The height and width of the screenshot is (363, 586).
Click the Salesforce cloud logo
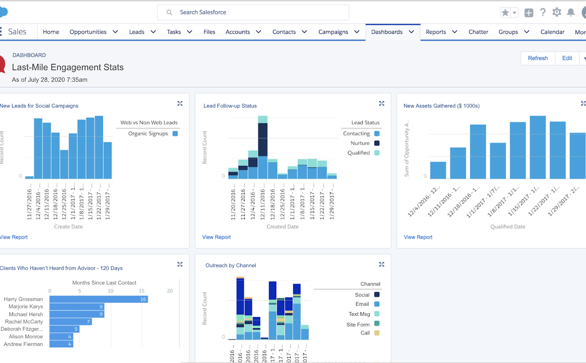[x=3, y=12]
